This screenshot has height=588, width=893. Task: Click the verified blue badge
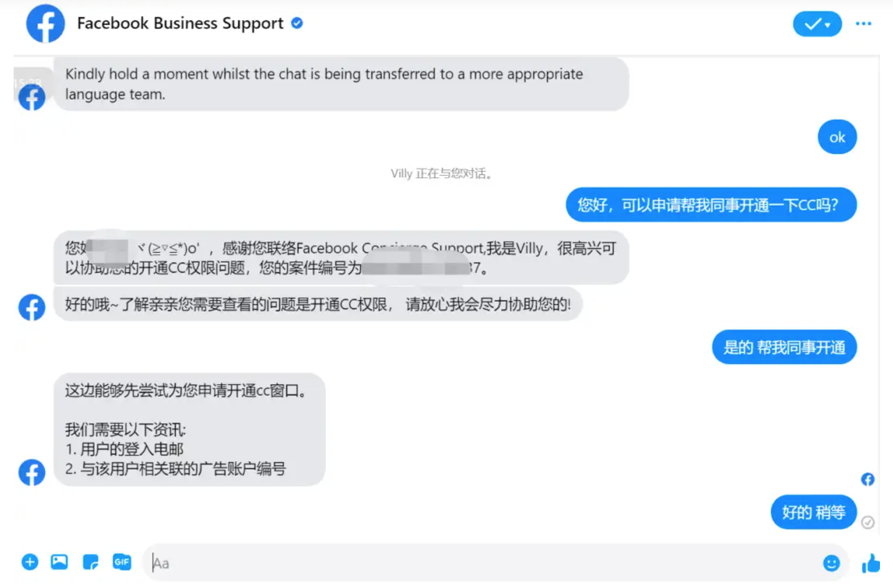click(x=297, y=23)
